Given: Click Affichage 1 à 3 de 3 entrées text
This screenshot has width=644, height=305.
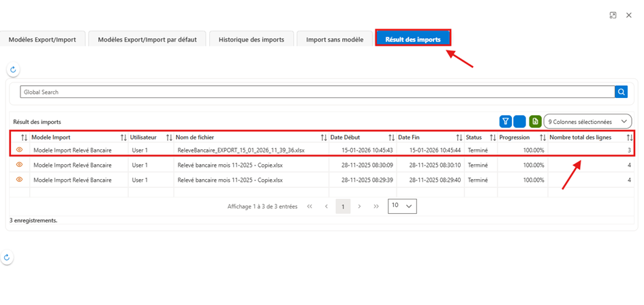Looking at the screenshot, I should point(262,206).
